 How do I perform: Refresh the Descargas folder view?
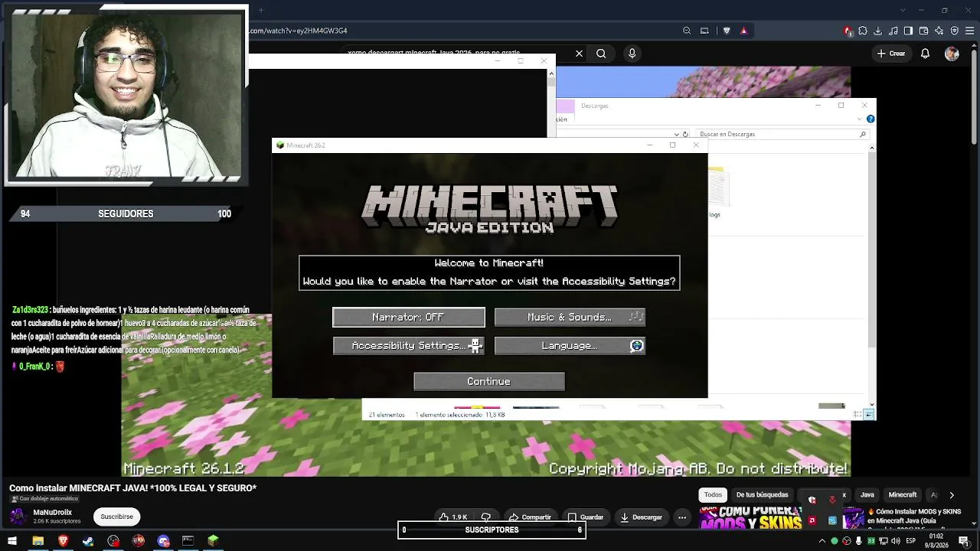tap(685, 134)
